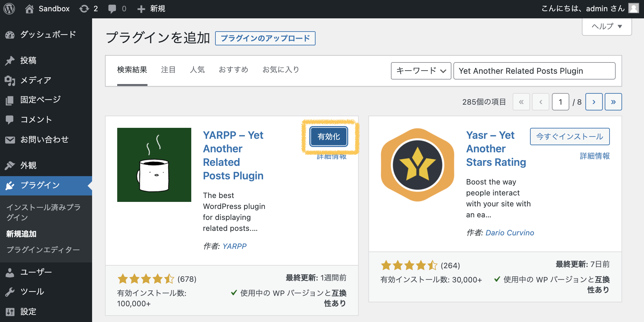Jump to the last results page
The width and height of the screenshot is (644, 322).
click(613, 102)
